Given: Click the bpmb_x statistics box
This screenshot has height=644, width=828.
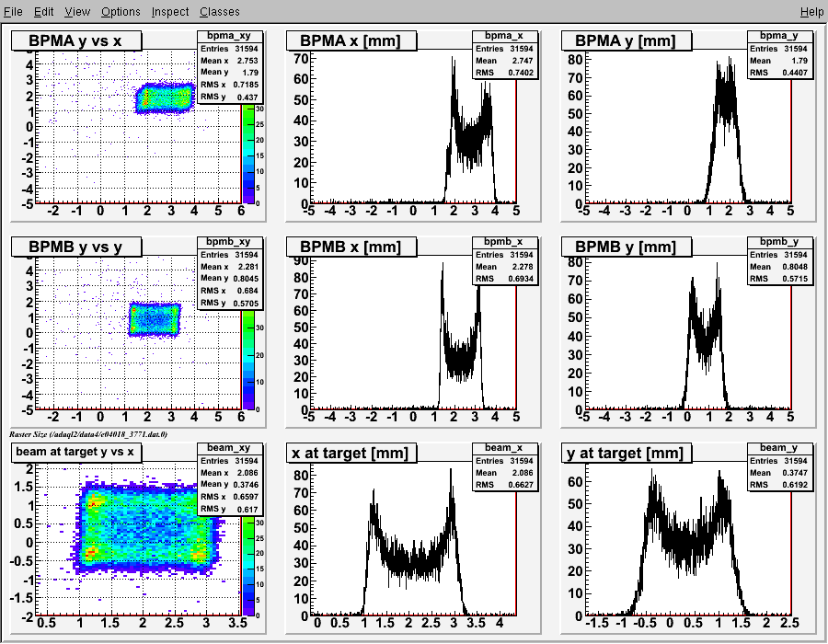Looking at the screenshot, I should (505, 260).
